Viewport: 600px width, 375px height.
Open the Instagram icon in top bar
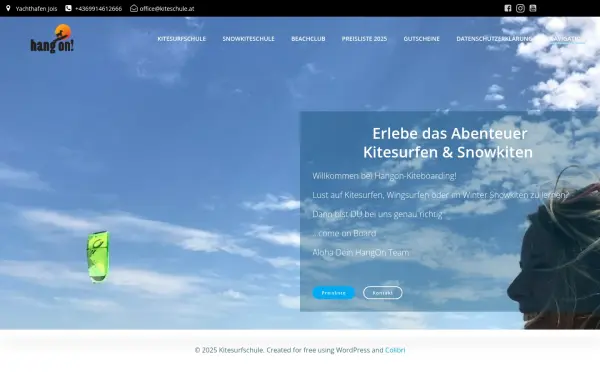pyautogui.click(x=520, y=8)
